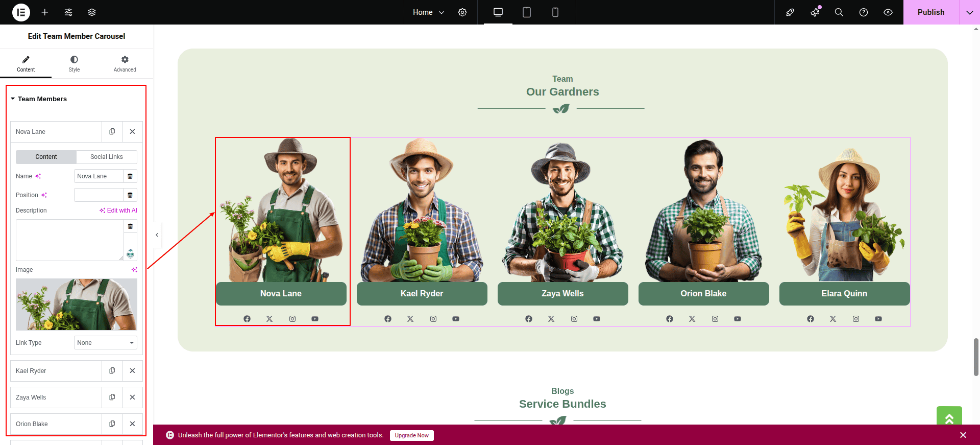
Task: Click the Kael Ryder name label
Action: tap(422, 294)
